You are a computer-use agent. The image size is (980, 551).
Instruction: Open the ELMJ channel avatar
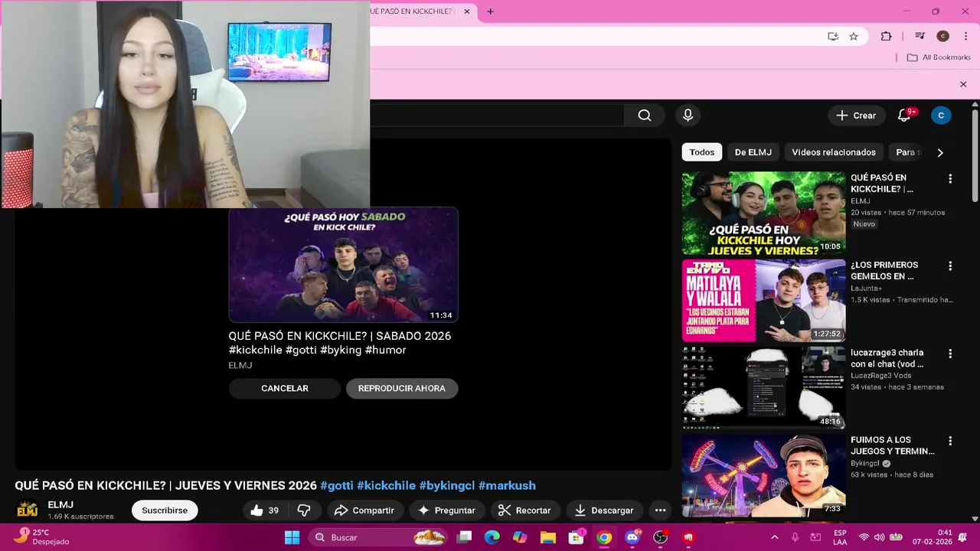point(28,510)
